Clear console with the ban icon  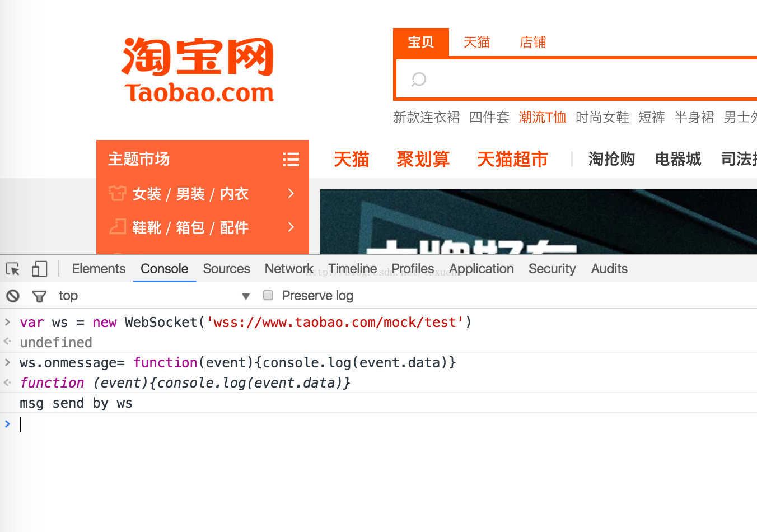tap(13, 296)
